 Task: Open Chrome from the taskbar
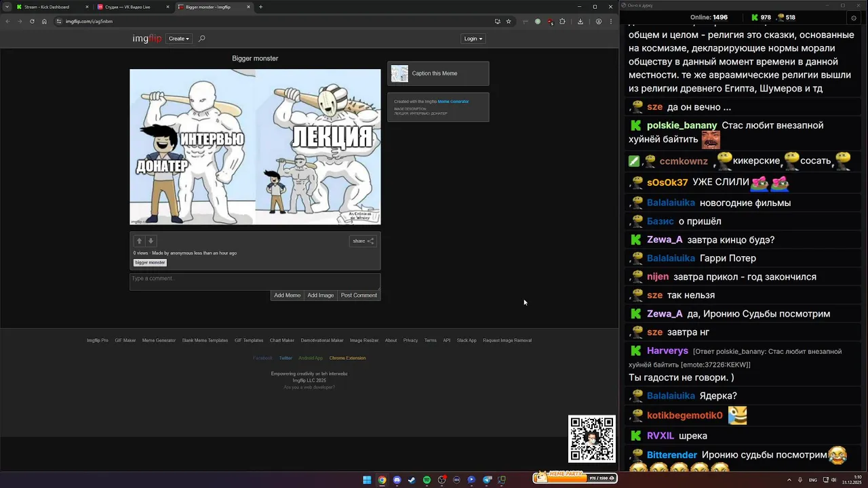click(x=382, y=480)
